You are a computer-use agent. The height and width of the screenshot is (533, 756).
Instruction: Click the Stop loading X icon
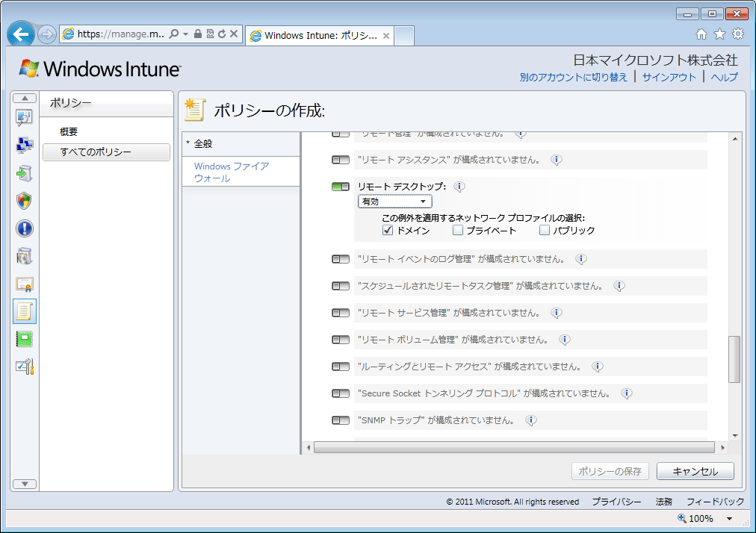[x=234, y=34]
